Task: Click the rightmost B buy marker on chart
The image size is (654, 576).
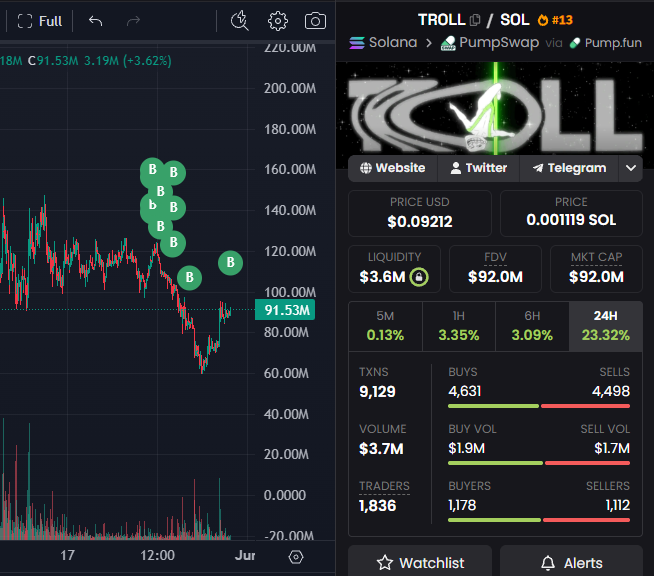Action: pyautogui.click(x=230, y=263)
